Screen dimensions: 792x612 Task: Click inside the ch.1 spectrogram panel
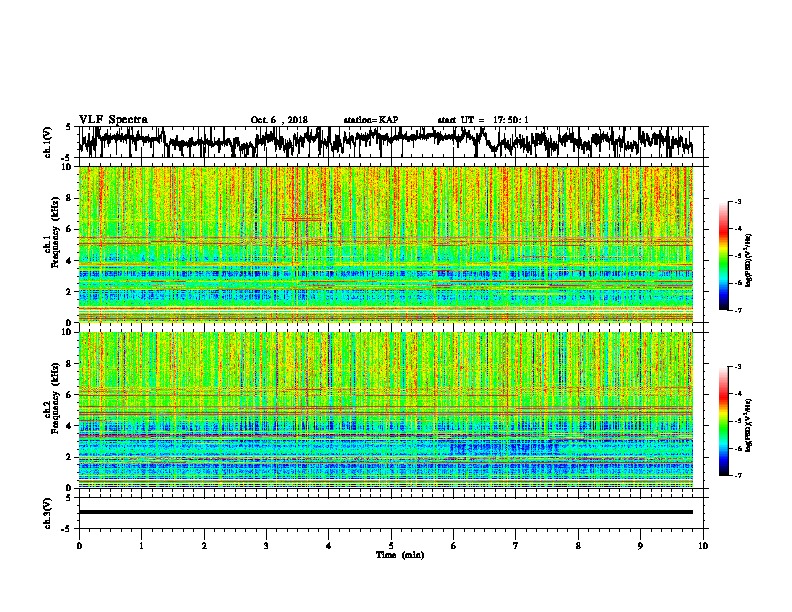[386, 244]
